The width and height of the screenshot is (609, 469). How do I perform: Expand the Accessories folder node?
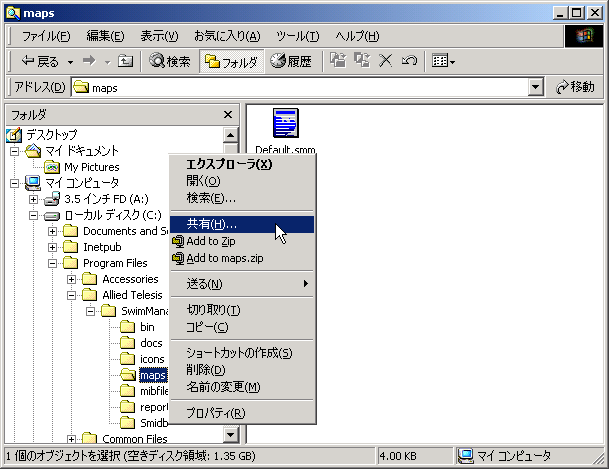point(71,279)
